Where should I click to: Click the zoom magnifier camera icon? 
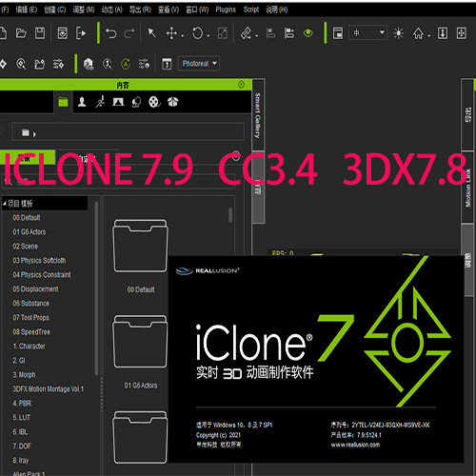(x=21, y=64)
